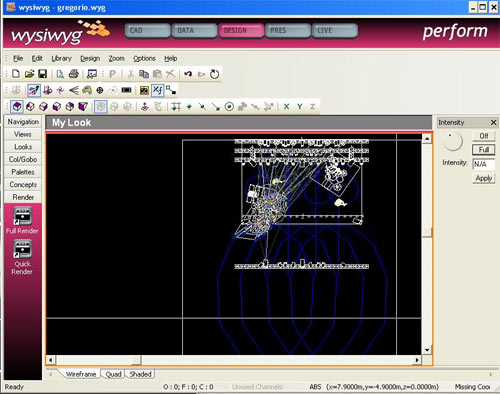This screenshot has width=500, height=394.
Task: Open the Render sidebar section
Action: pyautogui.click(x=23, y=197)
